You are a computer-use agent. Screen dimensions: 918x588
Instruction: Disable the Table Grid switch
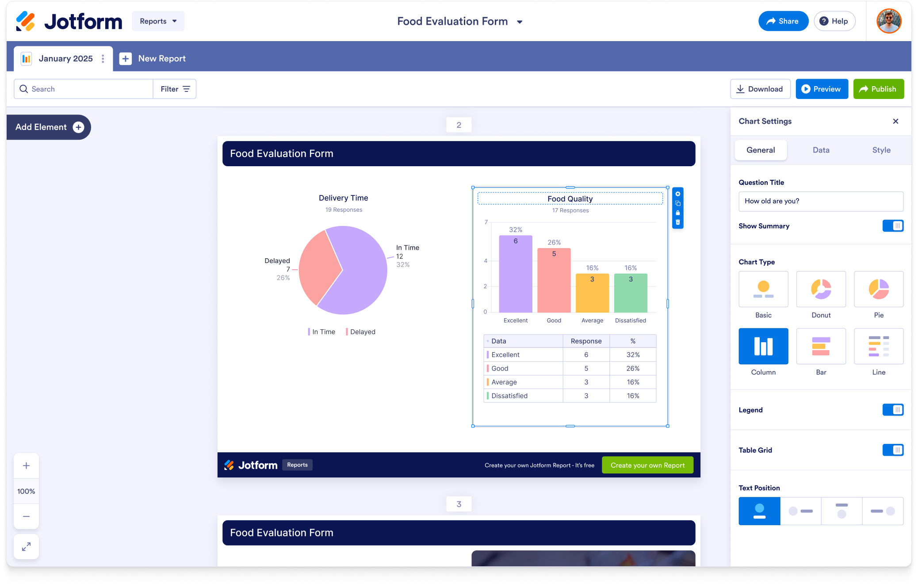892,450
